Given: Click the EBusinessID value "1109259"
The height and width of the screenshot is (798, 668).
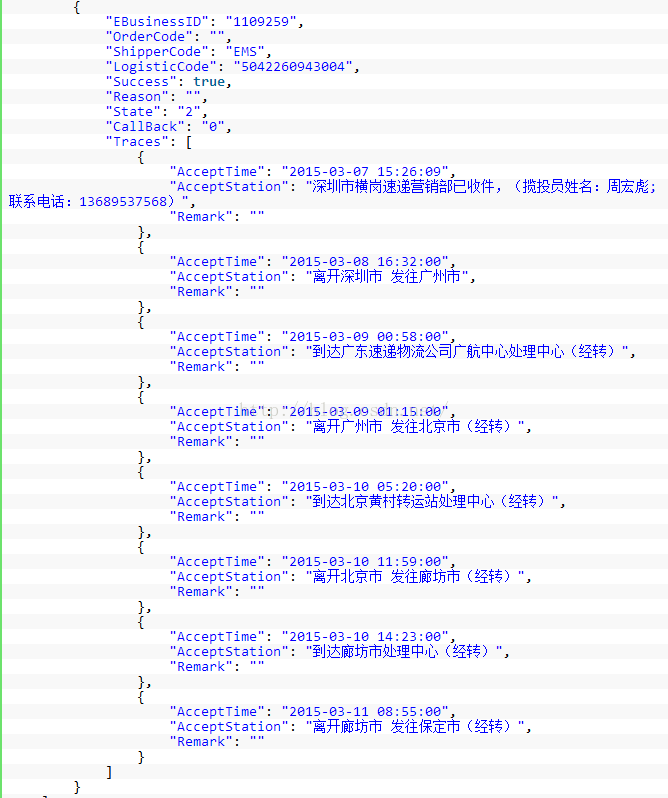Looking at the screenshot, I should [261, 22].
